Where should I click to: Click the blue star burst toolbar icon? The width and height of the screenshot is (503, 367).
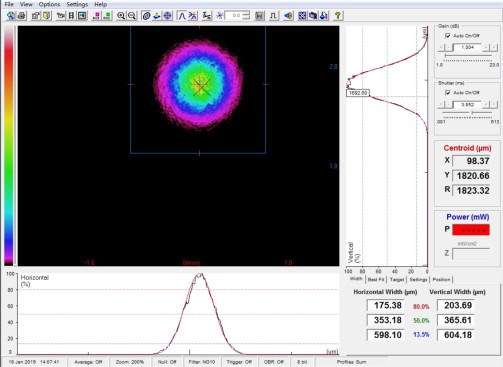(220, 15)
